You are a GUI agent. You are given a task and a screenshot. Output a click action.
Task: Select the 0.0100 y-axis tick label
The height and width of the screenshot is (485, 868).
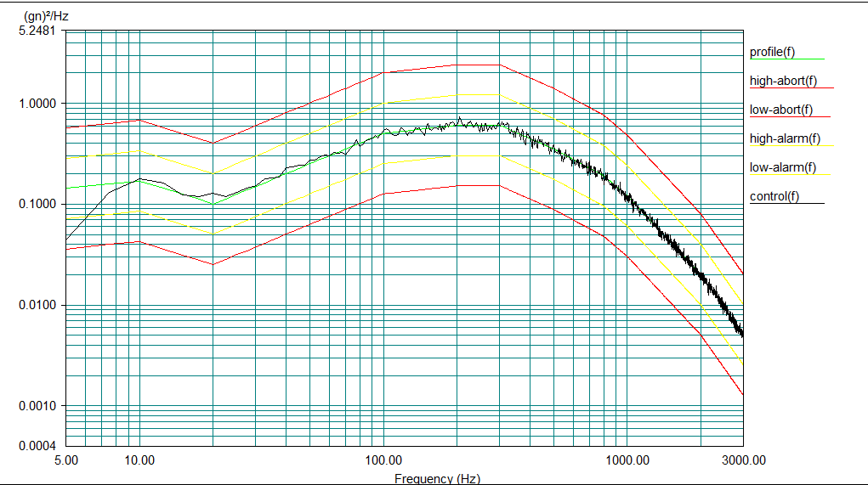[37, 306]
